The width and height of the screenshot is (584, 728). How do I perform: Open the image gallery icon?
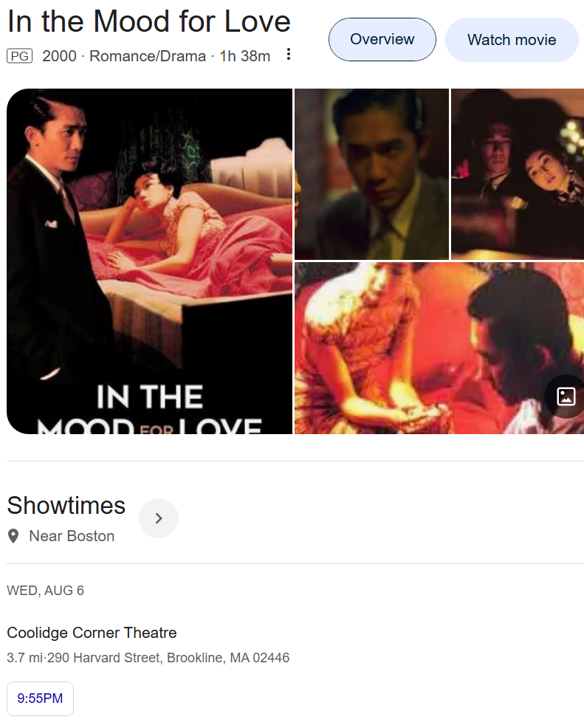click(x=566, y=396)
